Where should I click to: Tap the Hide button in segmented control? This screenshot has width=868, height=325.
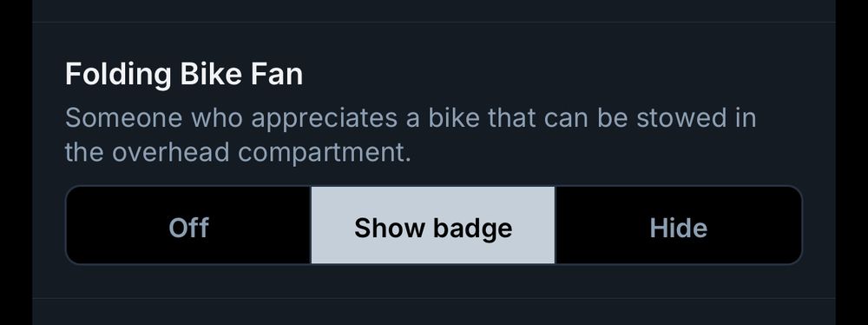(x=678, y=225)
